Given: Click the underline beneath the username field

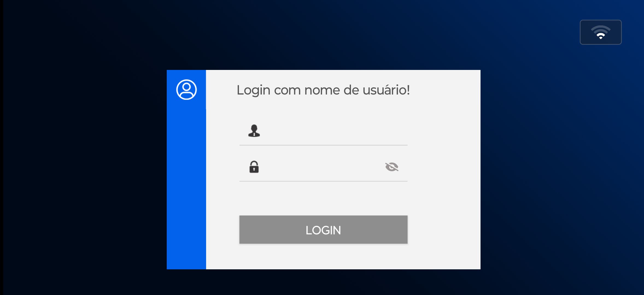Looking at the screenshot, I should 323,145.
